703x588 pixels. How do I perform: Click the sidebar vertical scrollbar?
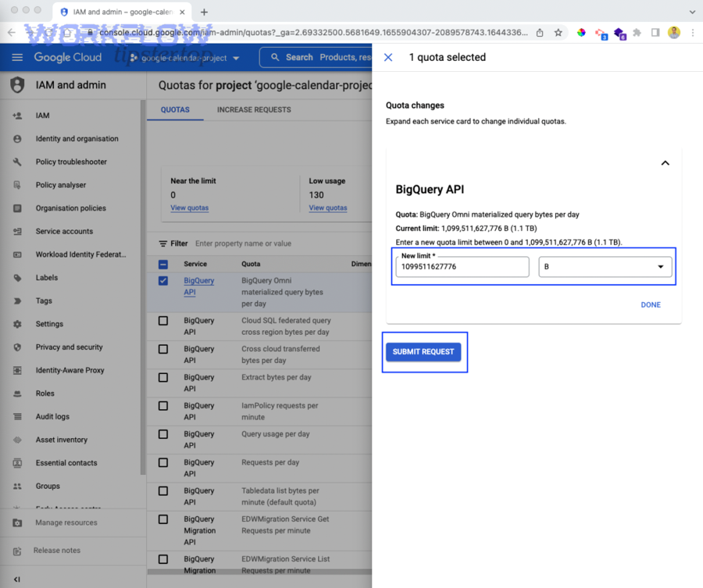pos(143,287)
